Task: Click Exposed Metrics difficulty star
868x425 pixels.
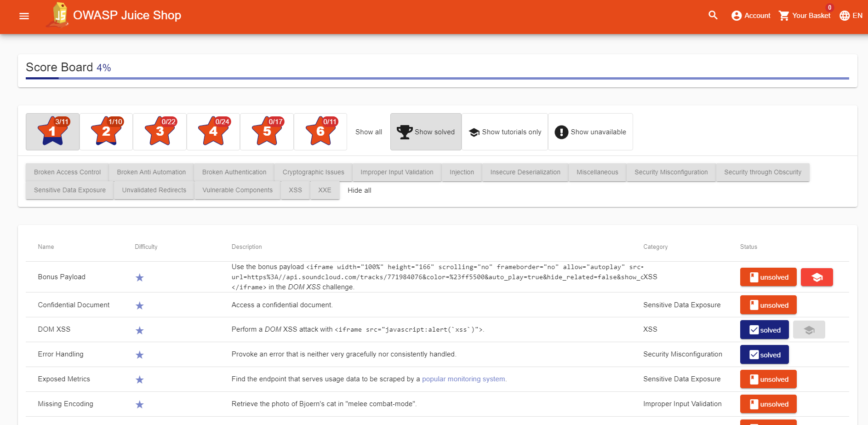Action: tap(140, 379)
